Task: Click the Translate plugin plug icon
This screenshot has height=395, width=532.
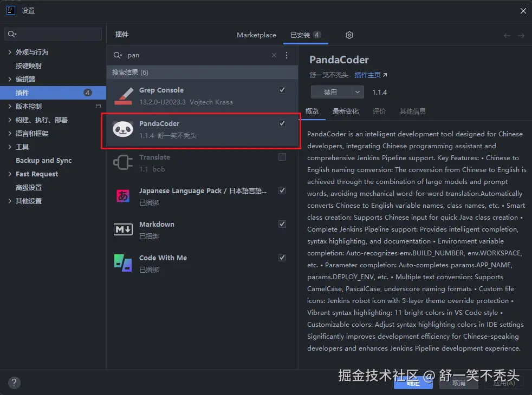Action: point(123,163)
